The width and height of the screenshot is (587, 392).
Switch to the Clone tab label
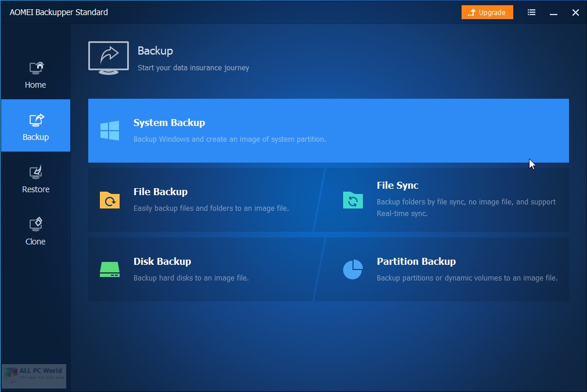[x=35, y=242]
